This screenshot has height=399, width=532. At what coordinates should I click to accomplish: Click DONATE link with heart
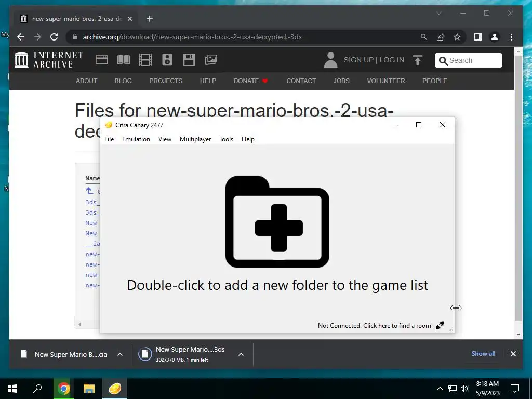pyautogui.click(x=250, y=81)
